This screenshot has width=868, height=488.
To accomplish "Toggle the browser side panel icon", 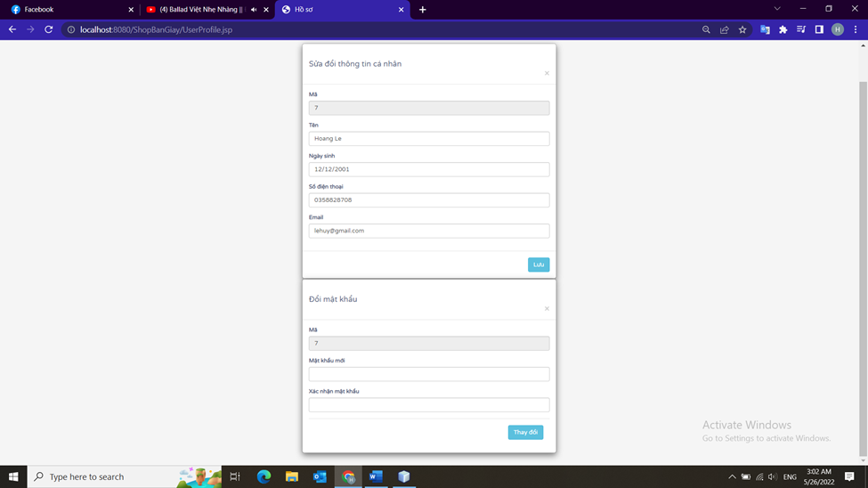I will (819, 30).
